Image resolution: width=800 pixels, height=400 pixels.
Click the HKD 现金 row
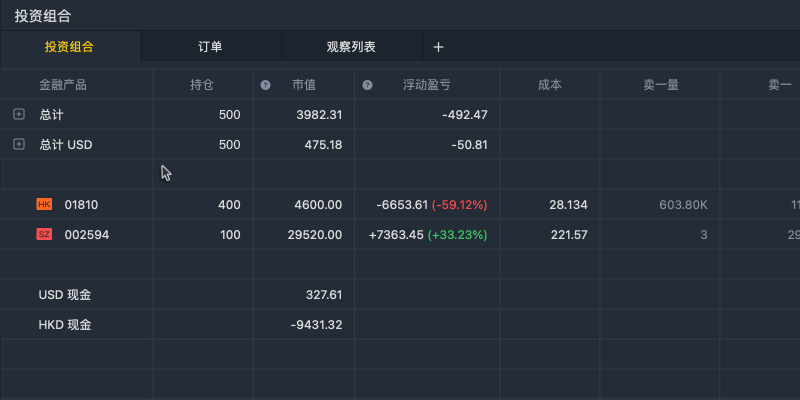(400, 324)
